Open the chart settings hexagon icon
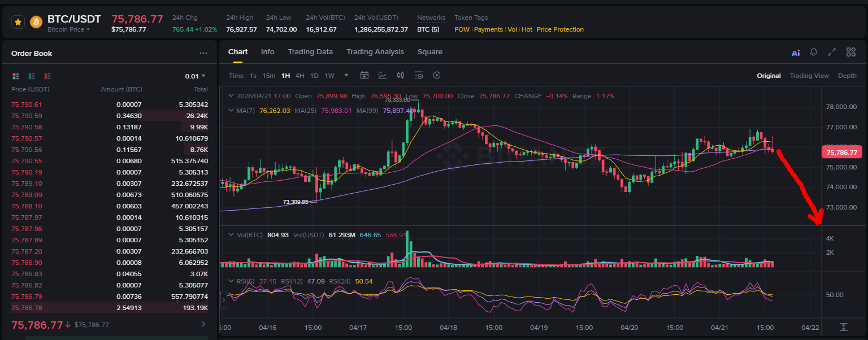This screenshot has width=868, height=340. tap(437, 76)
